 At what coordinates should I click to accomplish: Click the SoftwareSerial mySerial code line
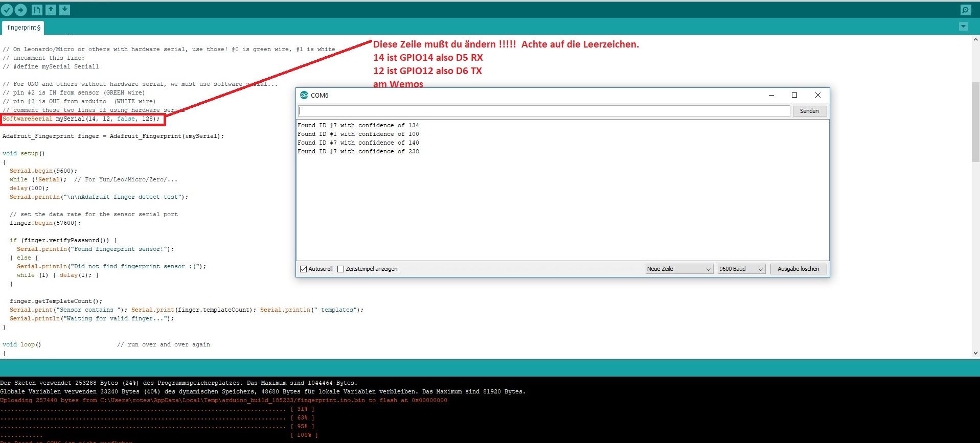pyautogui.click(x=81, y=119)
